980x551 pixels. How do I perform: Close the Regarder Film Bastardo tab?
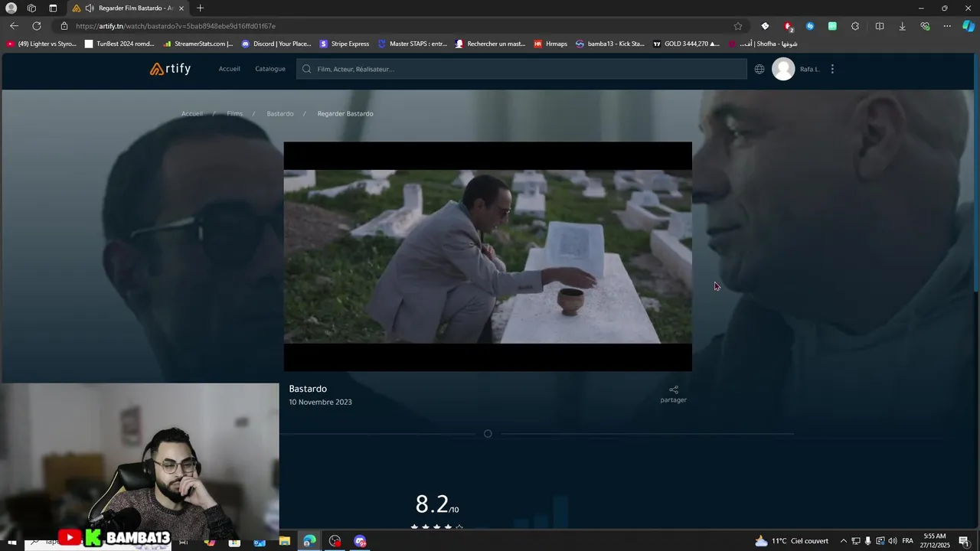(181, 8)
